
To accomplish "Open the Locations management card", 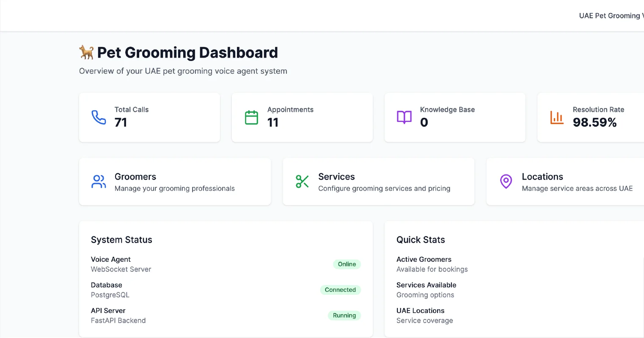I will pos(565,182).
